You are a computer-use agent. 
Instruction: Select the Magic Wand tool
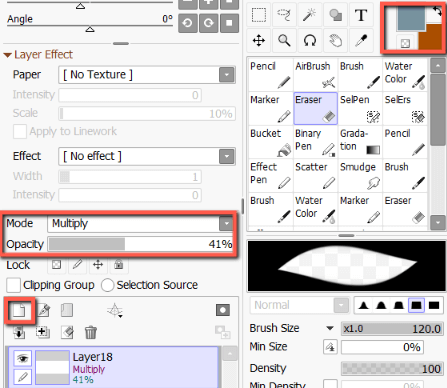[x=310, y=15]
